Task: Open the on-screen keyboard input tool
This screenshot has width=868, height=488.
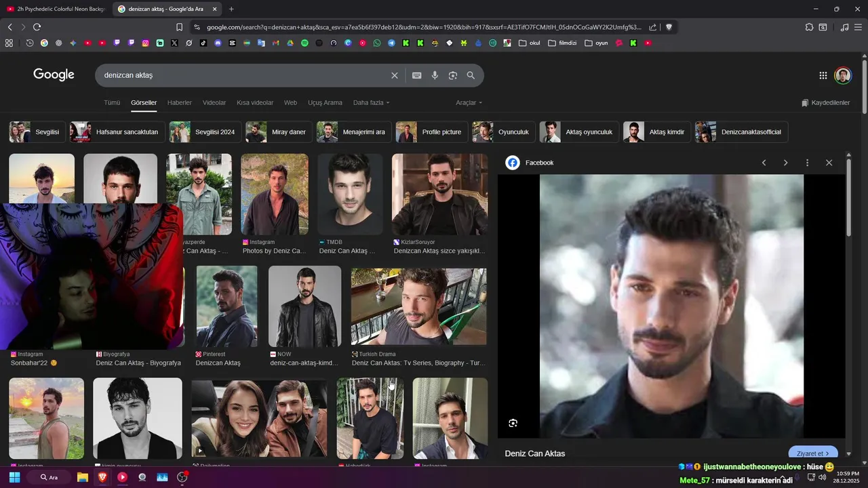Action: point(417,75)
